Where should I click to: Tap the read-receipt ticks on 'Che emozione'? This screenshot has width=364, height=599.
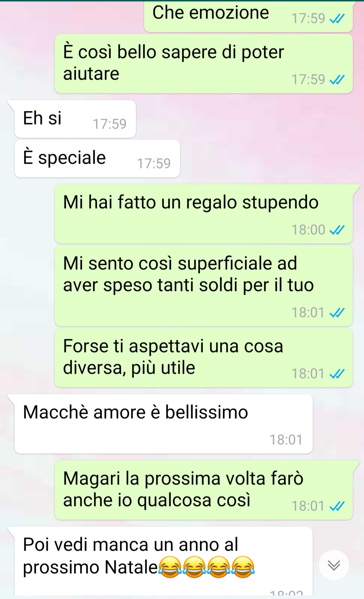[x=337, y=18]
